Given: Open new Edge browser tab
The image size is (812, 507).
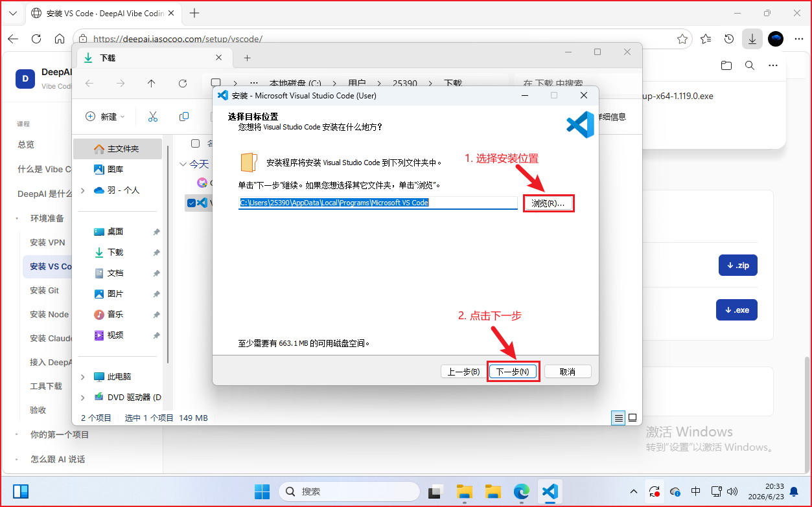Looking at the screenshot, I should [x=194, y=13].
